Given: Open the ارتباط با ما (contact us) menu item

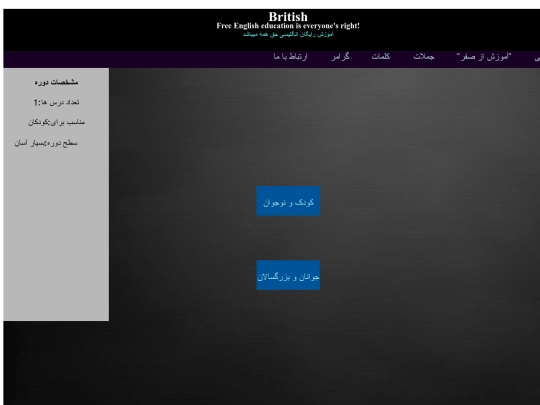Looking at the screenshot, I should point(290,56).
